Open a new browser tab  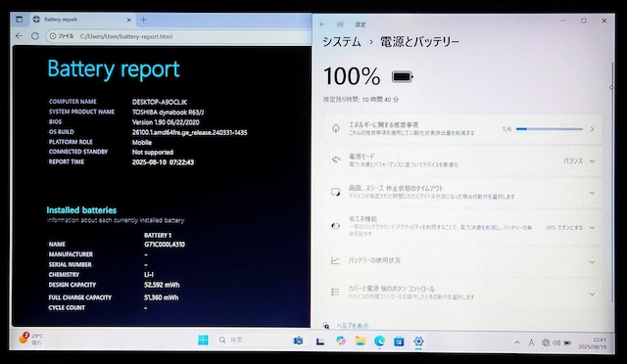144,20
